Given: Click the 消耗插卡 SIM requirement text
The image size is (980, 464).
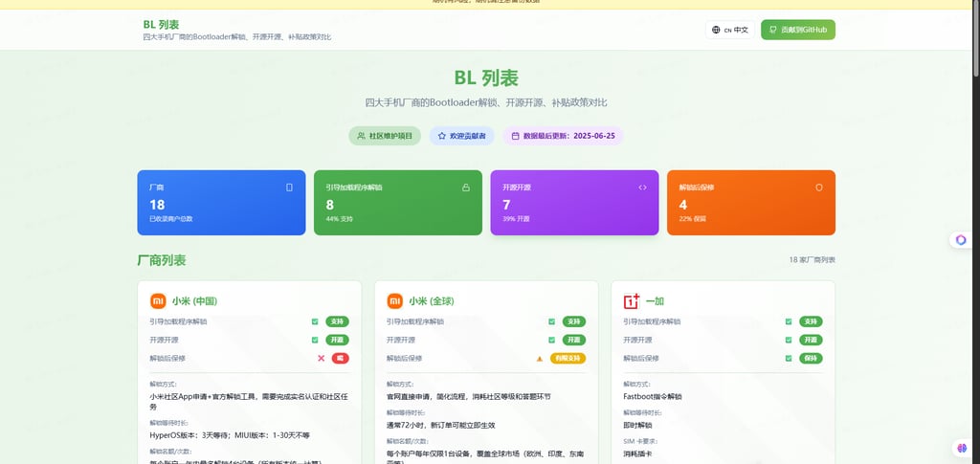Looking at the screenshot, I should [x=637, y=454].
